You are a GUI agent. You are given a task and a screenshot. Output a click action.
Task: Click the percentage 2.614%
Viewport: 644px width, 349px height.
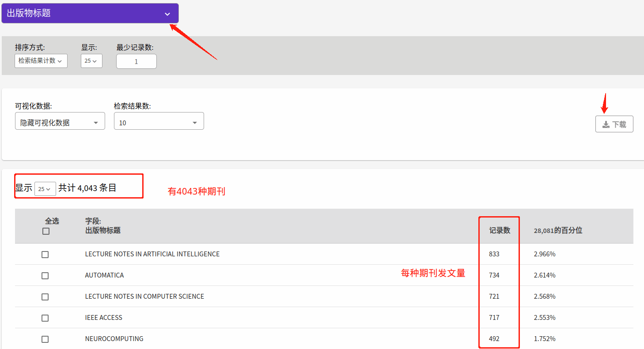point(545,275)
